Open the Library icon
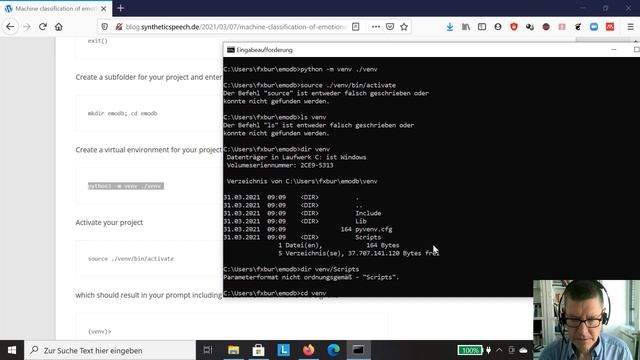The width and height of the screenshot is (640, 360). [466, 27]
